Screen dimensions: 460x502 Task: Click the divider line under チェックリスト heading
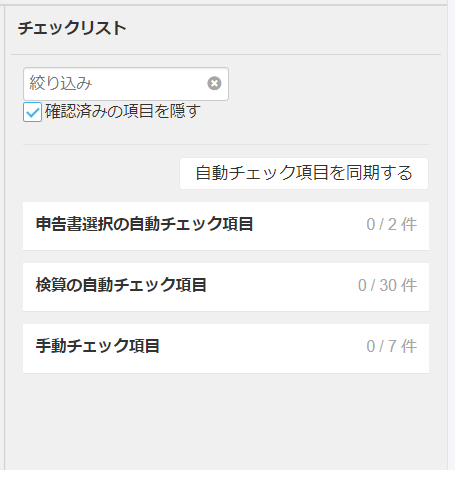[226, 54]
